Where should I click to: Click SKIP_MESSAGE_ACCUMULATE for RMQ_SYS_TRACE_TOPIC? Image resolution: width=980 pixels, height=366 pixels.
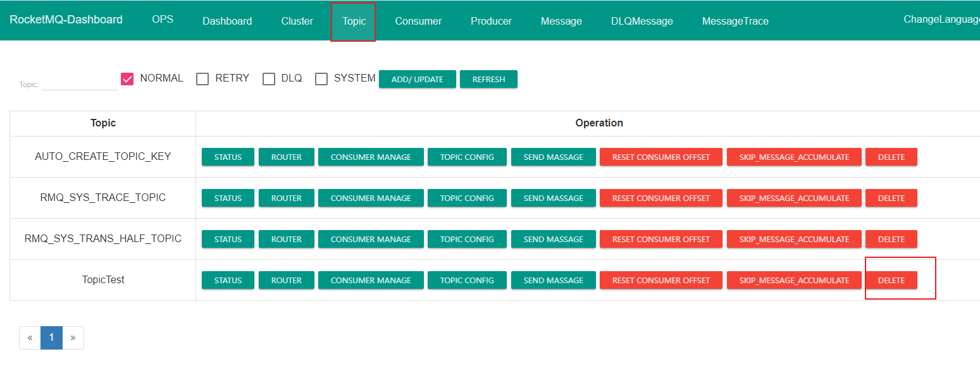click(x=794, y=198)
